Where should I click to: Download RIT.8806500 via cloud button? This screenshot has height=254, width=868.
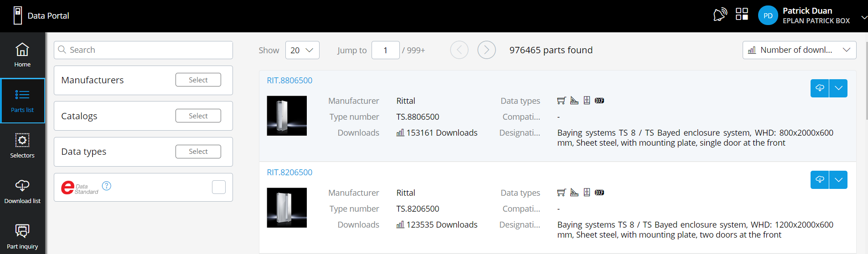(x=820, y=88)
